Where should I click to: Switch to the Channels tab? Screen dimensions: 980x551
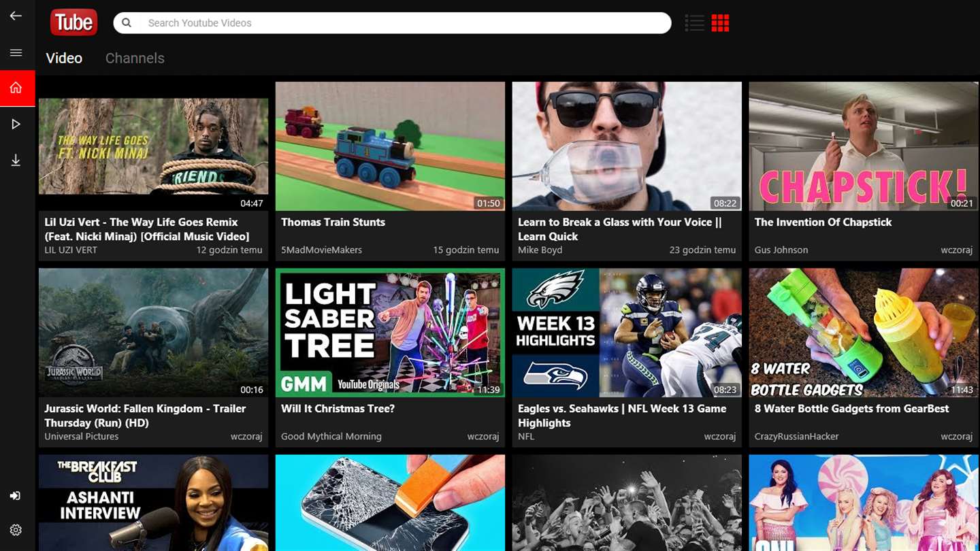(x=135, y=58)
